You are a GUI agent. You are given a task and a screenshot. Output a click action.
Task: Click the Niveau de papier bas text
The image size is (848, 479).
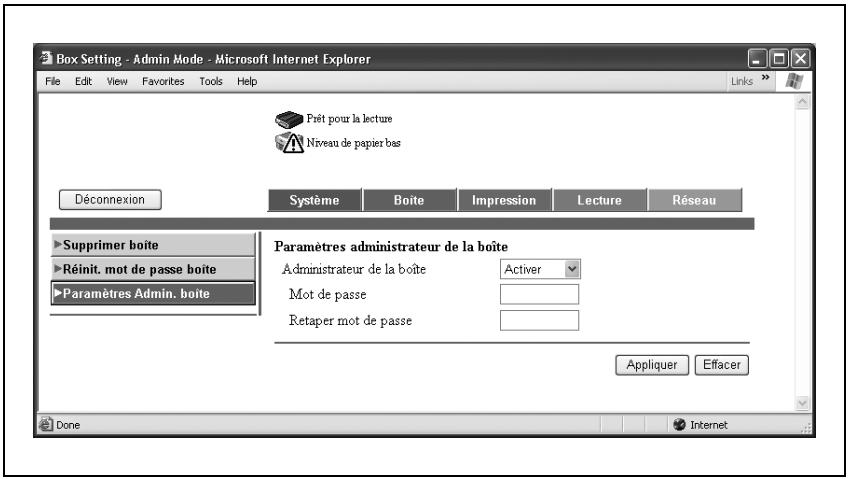tap(353, 143)
